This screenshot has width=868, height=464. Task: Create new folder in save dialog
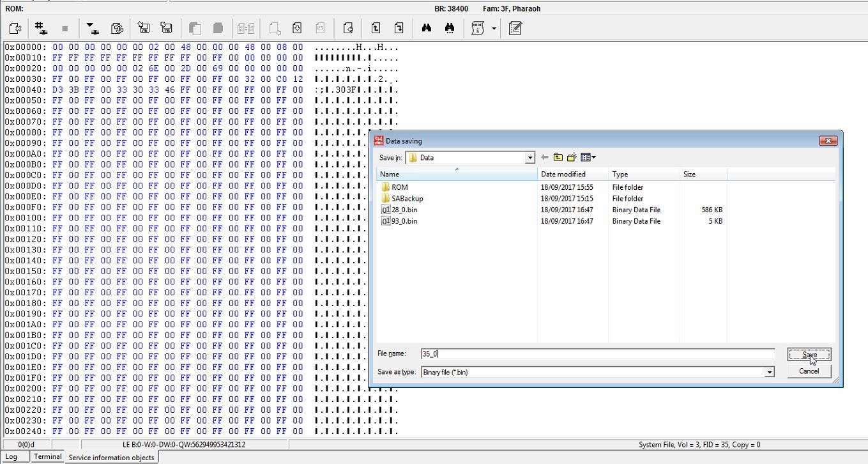click(x=572, y=157)
